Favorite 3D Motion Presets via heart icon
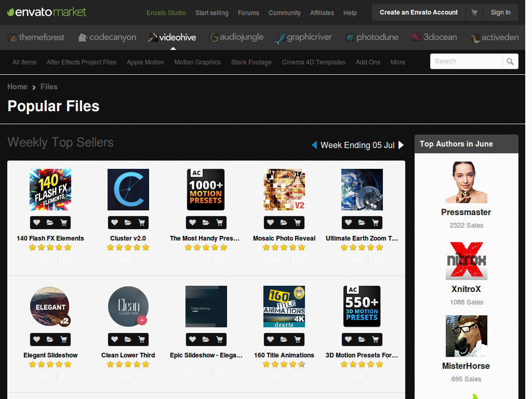This screenshot has height=399, width=532. pyautogui.click(x=349, y=339)
